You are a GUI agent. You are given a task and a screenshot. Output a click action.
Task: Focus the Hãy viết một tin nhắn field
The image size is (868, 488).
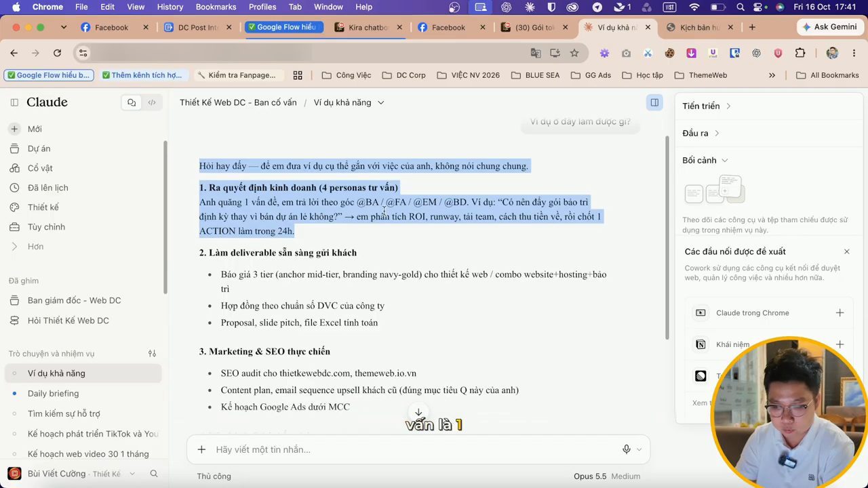tap(414, 449)
